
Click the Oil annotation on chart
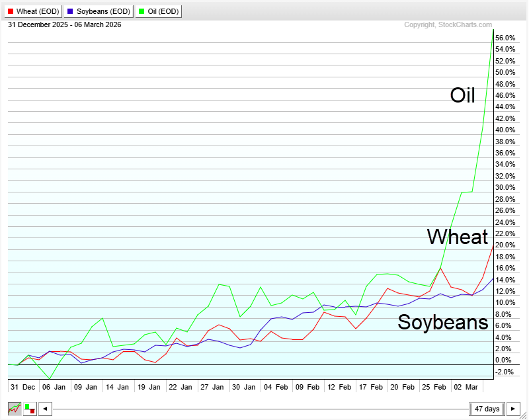pyautogui.click(x=462, y=95)
